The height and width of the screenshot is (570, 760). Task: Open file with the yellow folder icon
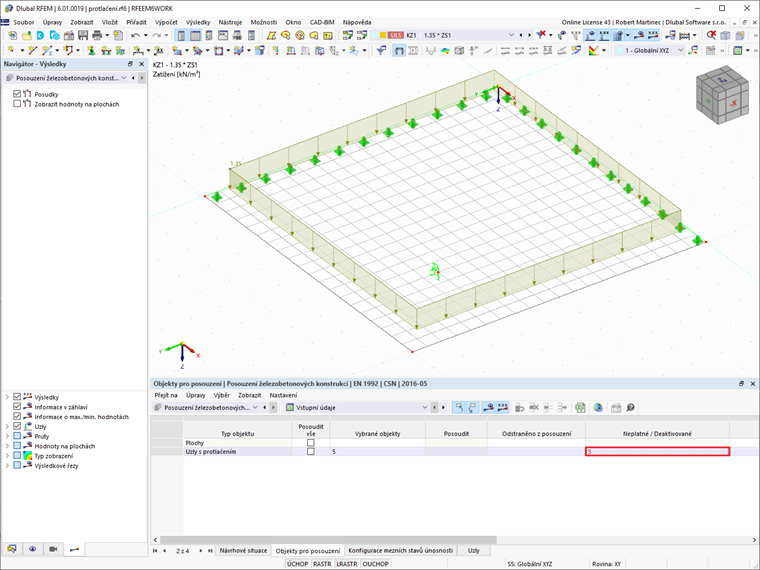27,35
